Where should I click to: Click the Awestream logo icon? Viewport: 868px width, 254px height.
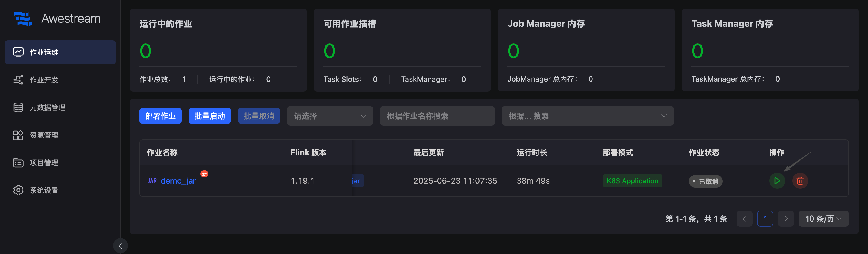23,19
